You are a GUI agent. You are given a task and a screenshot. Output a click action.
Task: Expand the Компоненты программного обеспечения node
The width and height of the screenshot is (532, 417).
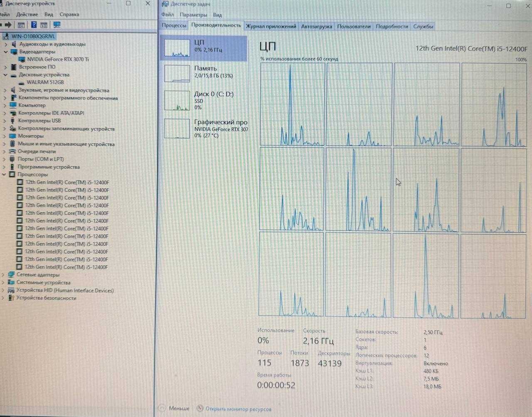[x=5, y=98]
